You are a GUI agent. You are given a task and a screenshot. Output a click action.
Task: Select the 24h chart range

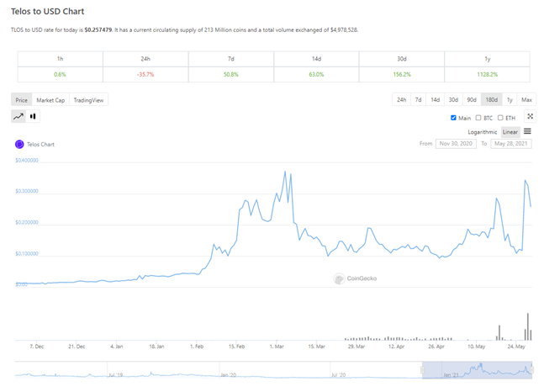click(401, 99)
